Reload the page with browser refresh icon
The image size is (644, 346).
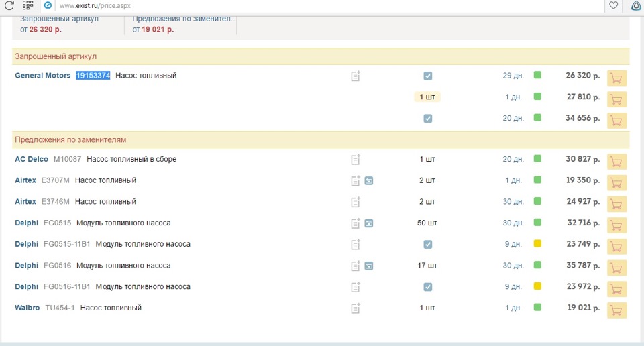9,5
